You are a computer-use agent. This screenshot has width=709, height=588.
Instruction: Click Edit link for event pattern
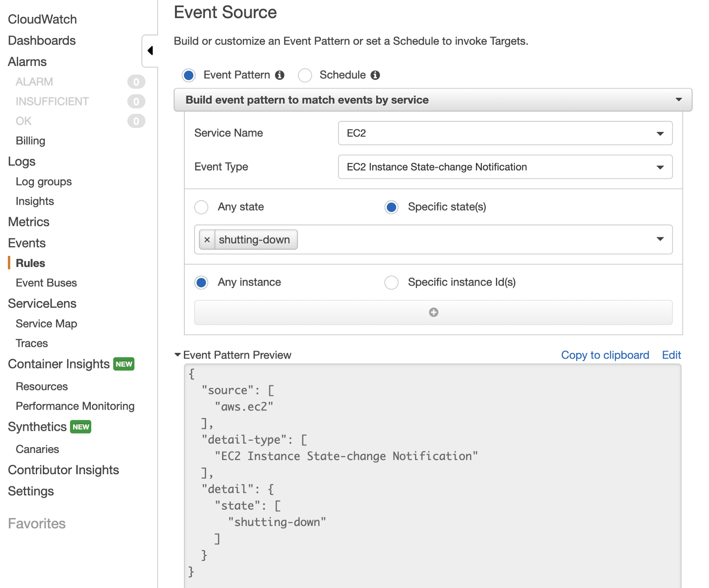point(671,355)
